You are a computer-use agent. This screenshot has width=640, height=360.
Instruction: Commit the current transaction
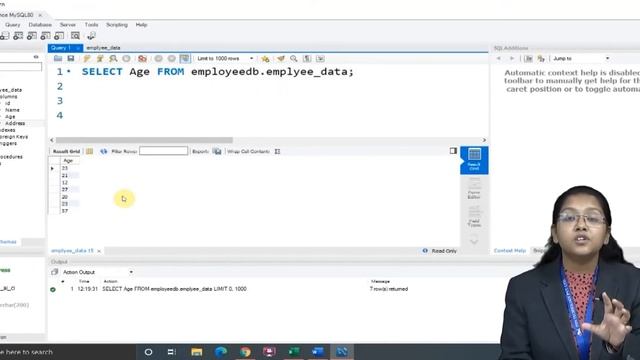click(158, 59)
